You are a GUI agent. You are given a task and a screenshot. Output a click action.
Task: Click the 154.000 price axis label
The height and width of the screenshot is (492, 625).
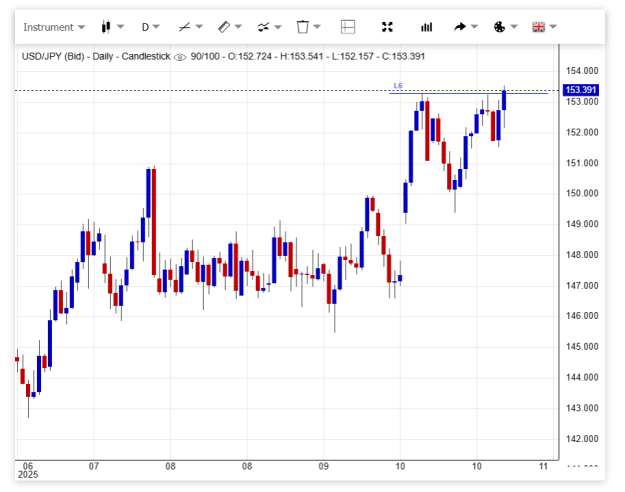click(582, 71)
